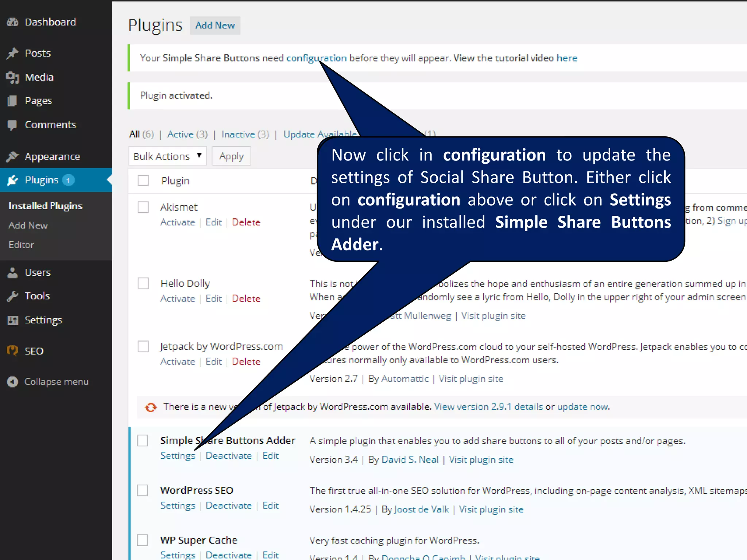
Task: Open the plugin Editor submenu item
Action: pyautogui.click(x=21, y=245)
